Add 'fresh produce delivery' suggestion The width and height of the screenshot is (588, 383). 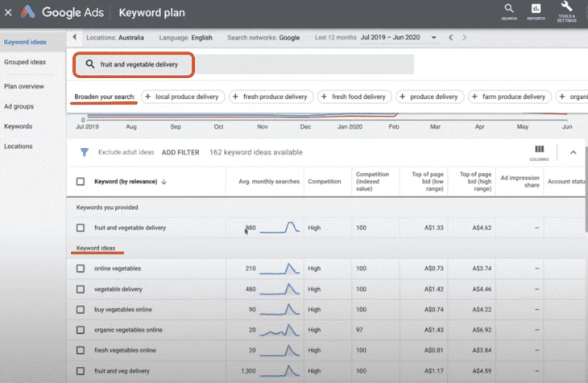coord(271,97)
